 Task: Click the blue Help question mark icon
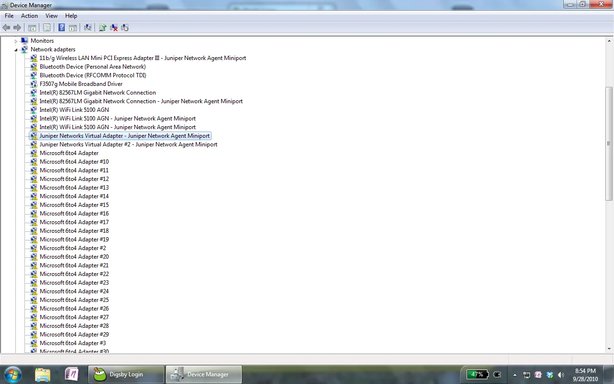(x=61, y=27)
